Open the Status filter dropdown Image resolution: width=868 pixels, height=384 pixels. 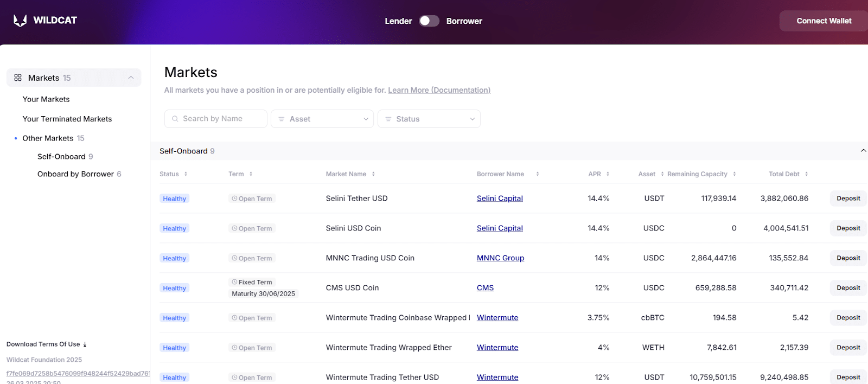pos(429,119)
